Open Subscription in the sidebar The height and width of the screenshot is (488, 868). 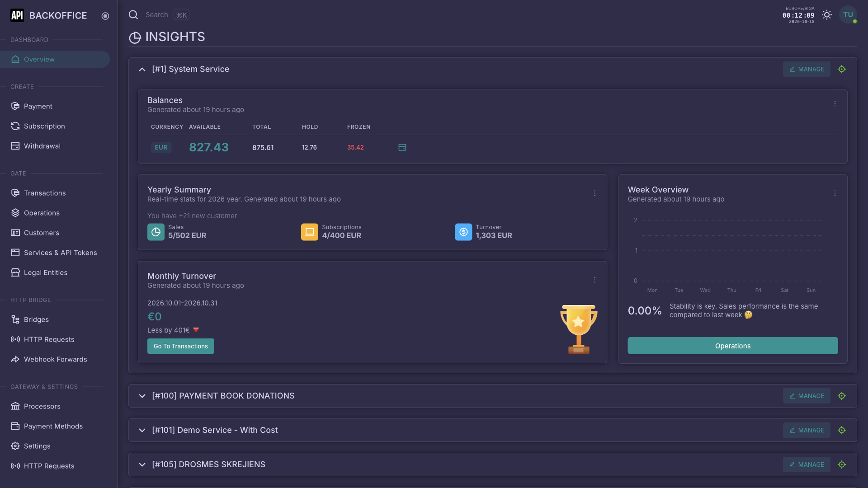click(55, 126)
